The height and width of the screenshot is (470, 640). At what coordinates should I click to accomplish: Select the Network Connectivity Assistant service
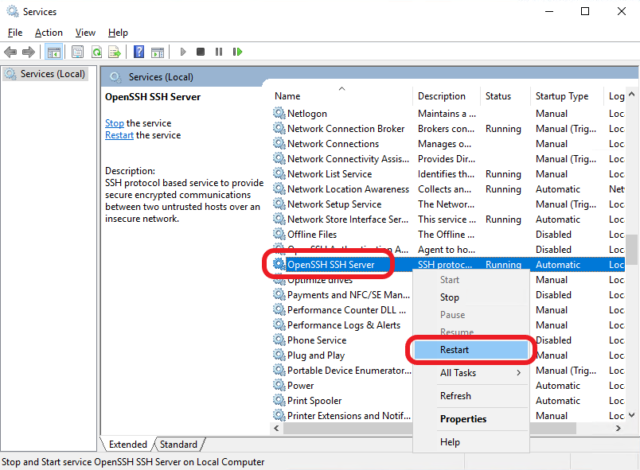point(348,159)
